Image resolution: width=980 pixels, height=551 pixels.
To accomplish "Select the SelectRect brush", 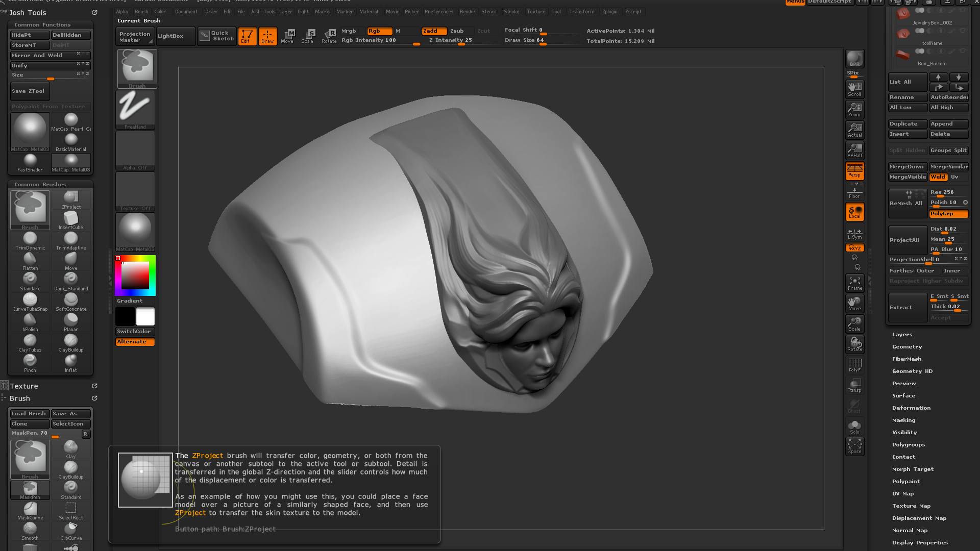I will tap(71, 511).
